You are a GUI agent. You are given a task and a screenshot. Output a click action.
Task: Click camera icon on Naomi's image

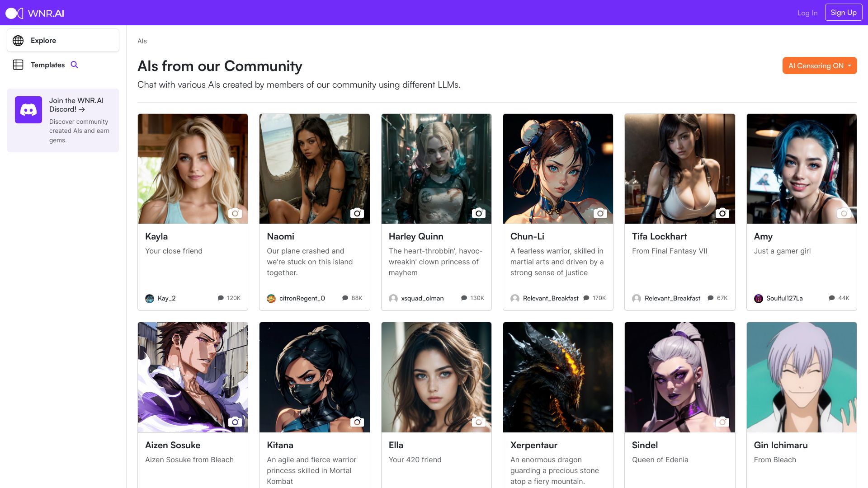tap(357, 213)
